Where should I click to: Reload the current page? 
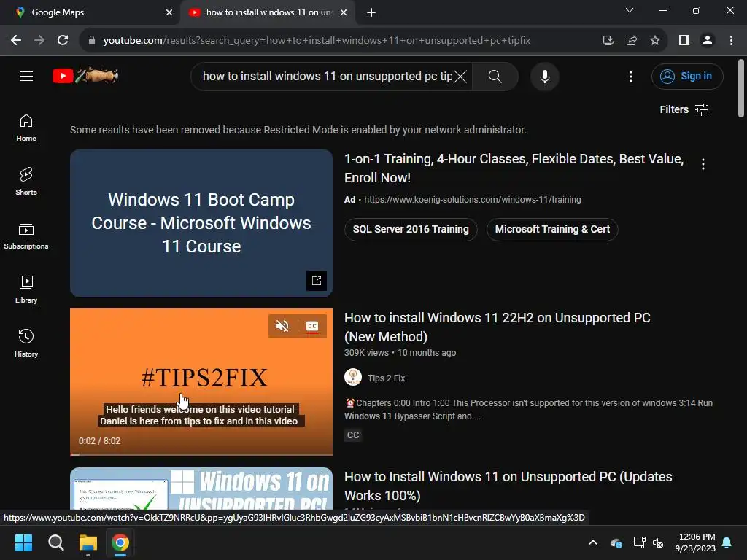(63, 41)
